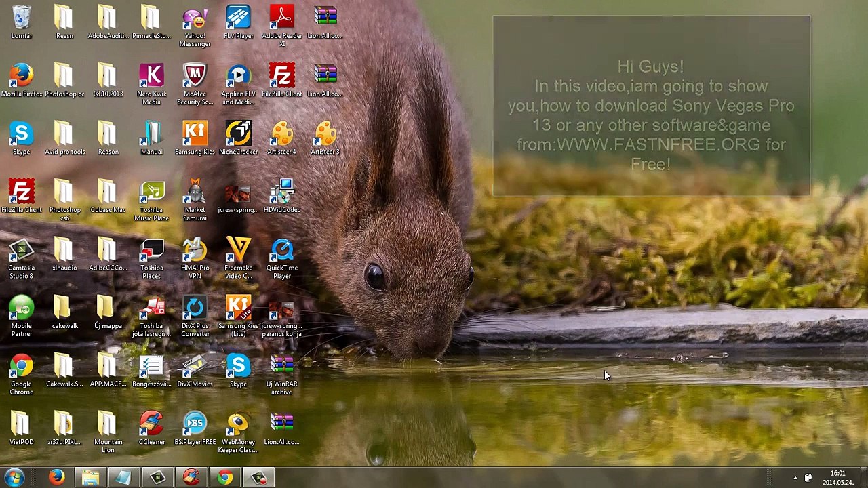Open the AdobeAuditi... folder

tap(108, 22)
